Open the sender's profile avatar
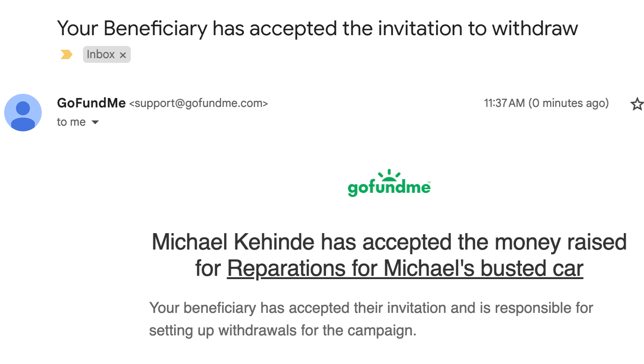Screen dimensions: 644x364 pyautogui.click(x=23, y=113)
